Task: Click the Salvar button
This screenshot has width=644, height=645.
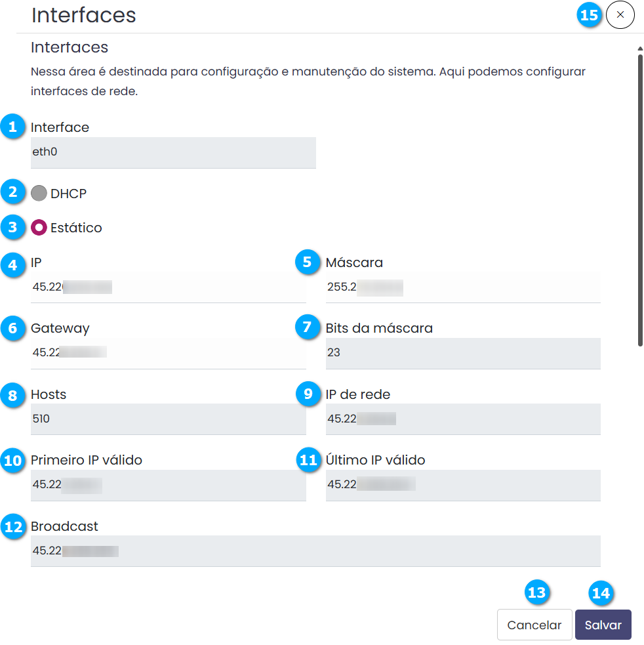Action: tap(603, 625)
